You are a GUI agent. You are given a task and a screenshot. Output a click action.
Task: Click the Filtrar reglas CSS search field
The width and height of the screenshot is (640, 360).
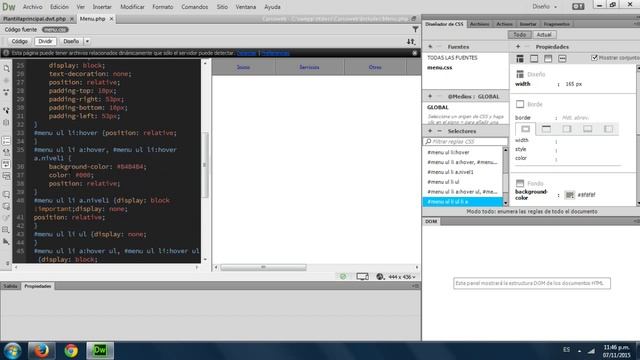click(x=465, y=141)
